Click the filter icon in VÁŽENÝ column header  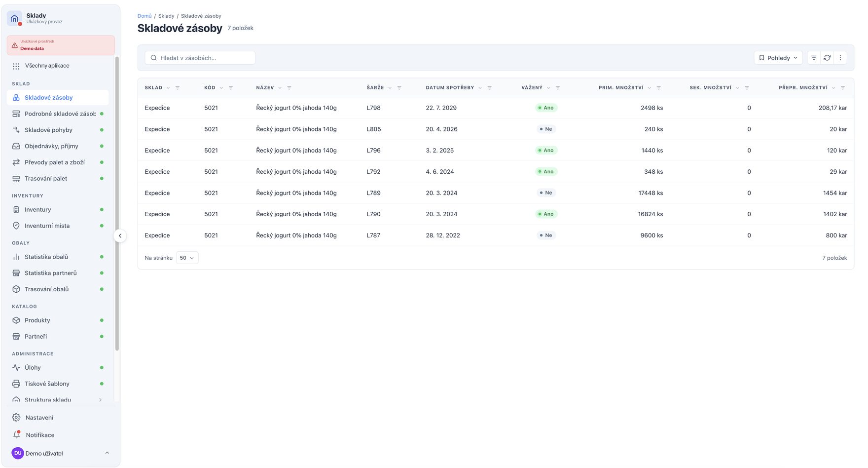pos(558,88)
